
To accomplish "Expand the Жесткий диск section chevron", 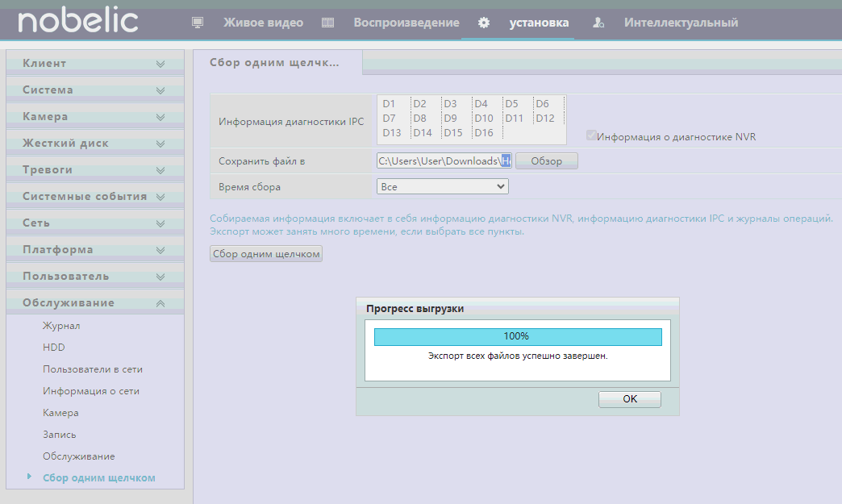I will point(160,144).
